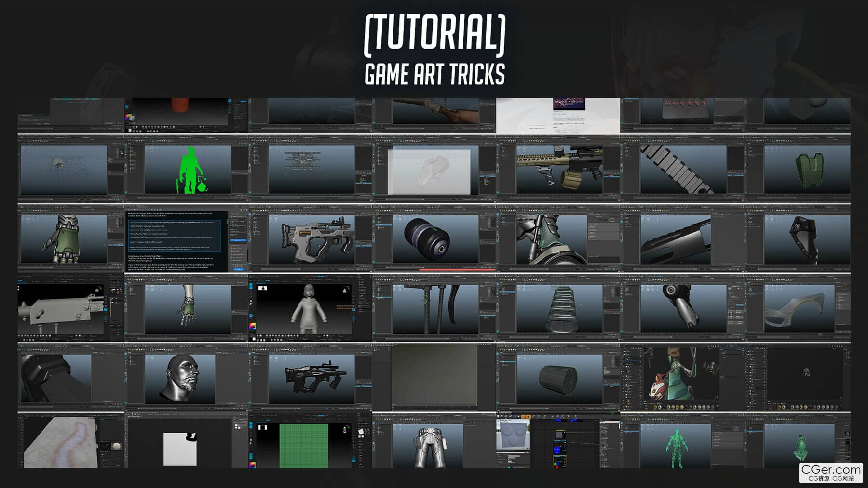
Task: Click the blue button right of the dark text document
Action: click(238, 240)
